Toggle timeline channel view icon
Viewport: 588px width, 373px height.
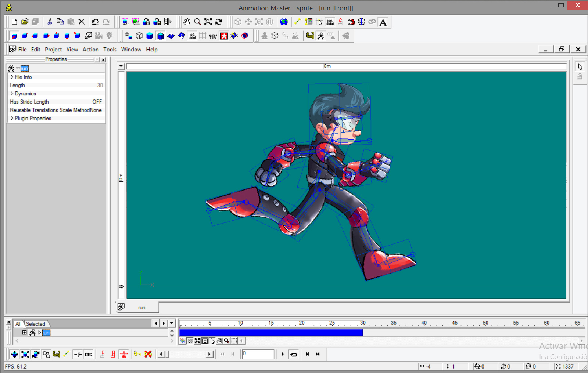pyautogui.click(x=183, y=341)
